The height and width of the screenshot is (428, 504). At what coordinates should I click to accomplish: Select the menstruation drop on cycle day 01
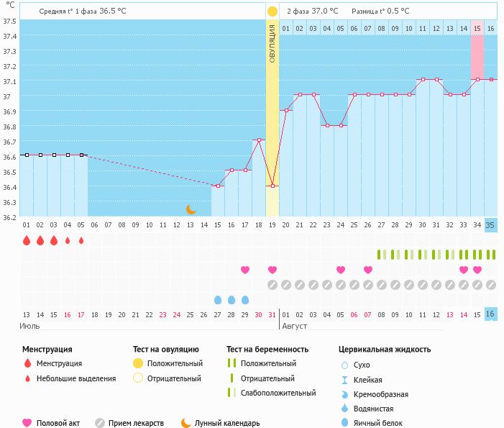(27, 241)
